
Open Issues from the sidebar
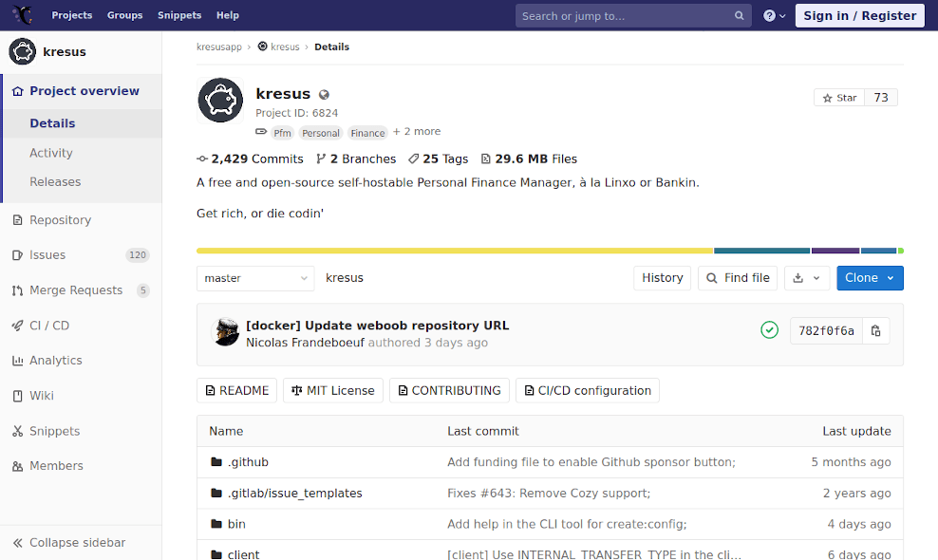tap(47, 255)
